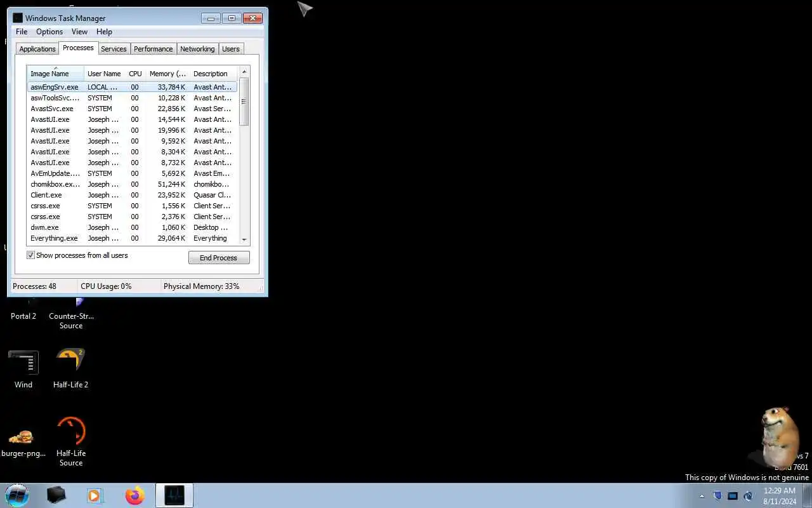Select the csrss.exe row using 1,556 K
Image resolution: width=812 pixels, height=508 pixels.
click(132, 206)
